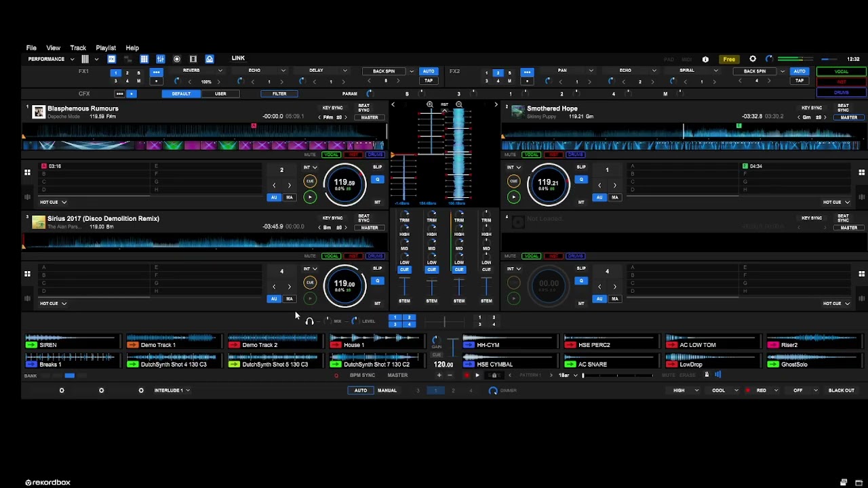Enable BEAT SYNC on deck 1

(x=364, y=108)
